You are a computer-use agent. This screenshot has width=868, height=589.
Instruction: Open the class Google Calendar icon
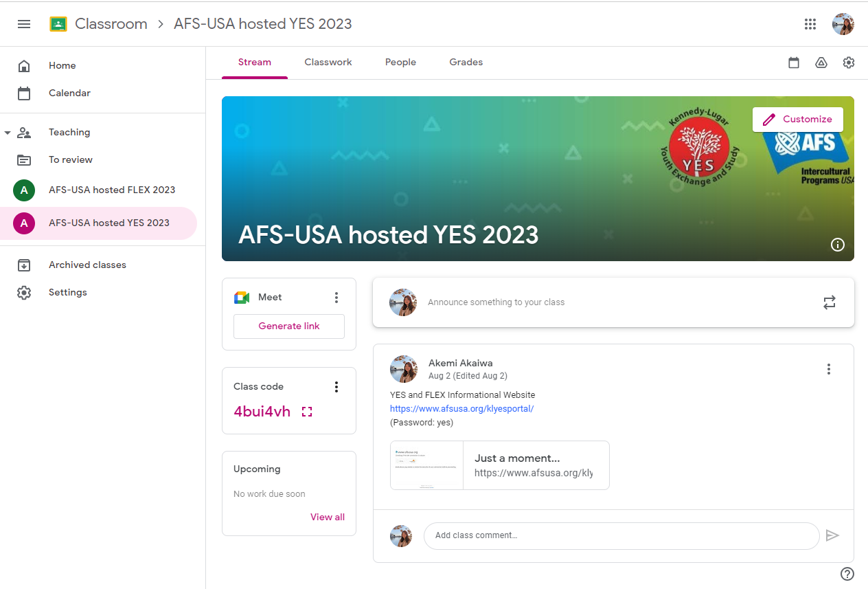coord(794,63)
